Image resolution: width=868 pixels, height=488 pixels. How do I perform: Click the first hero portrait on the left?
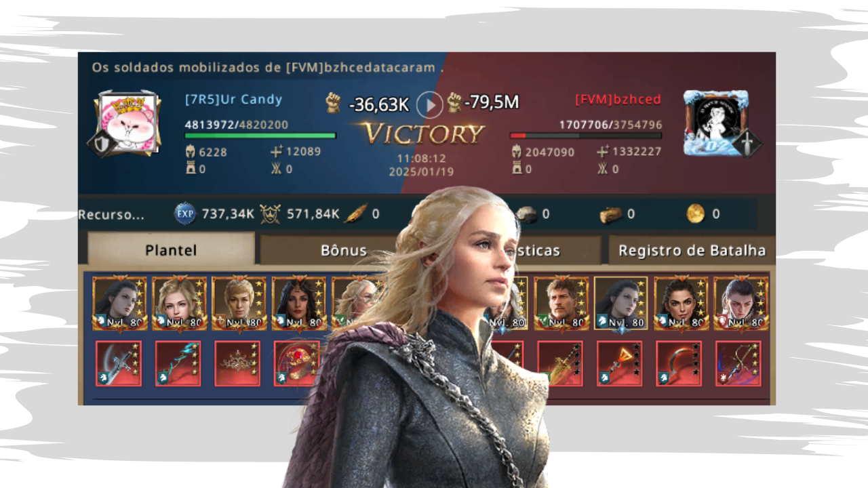tap(119, 304)
